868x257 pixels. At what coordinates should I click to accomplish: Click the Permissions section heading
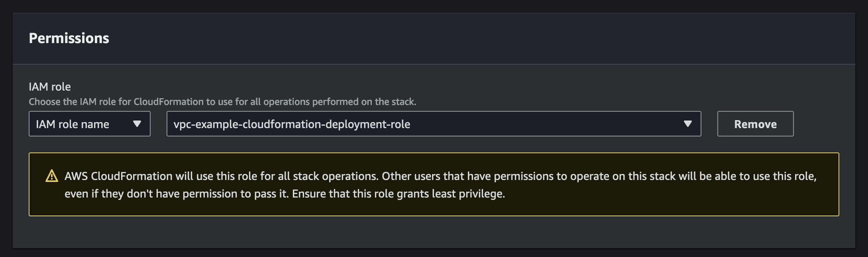69,39
